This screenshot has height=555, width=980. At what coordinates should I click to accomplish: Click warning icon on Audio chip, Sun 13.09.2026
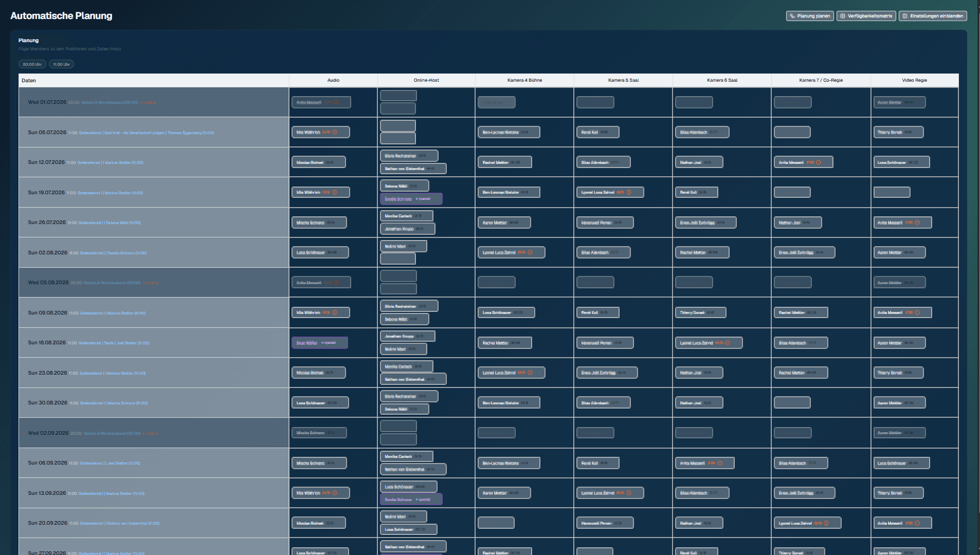coord(335,493)
